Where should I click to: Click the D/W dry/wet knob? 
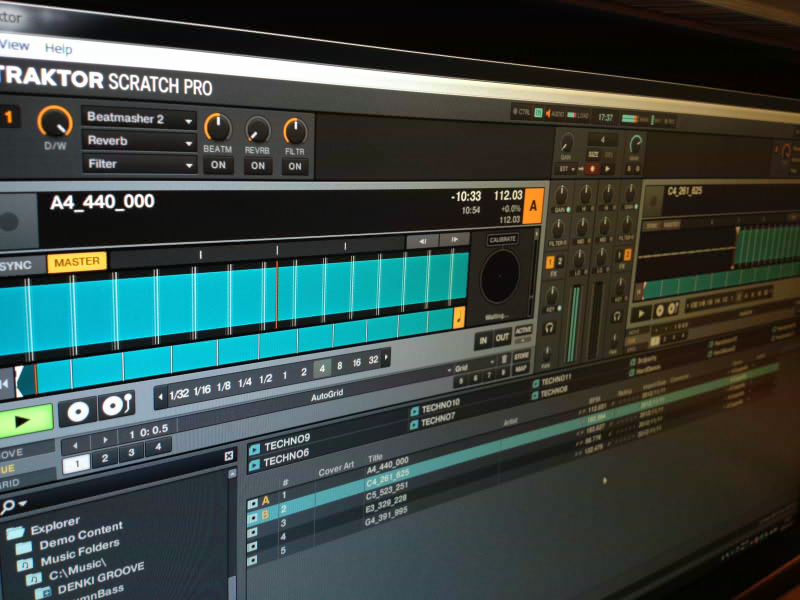coord(55,122)
